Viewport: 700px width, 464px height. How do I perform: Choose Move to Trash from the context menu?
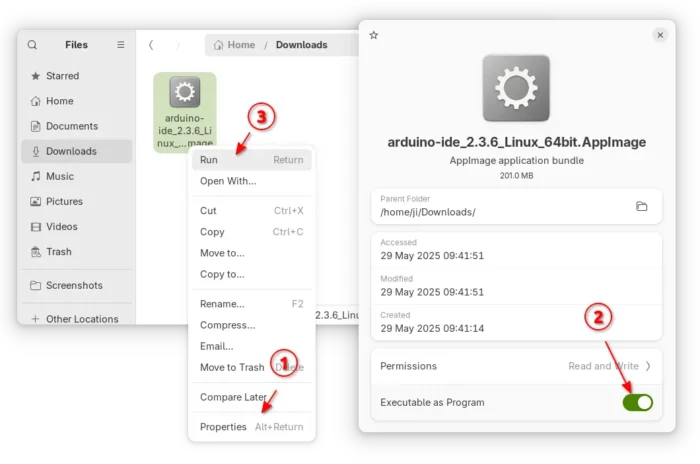pos(252,367)
